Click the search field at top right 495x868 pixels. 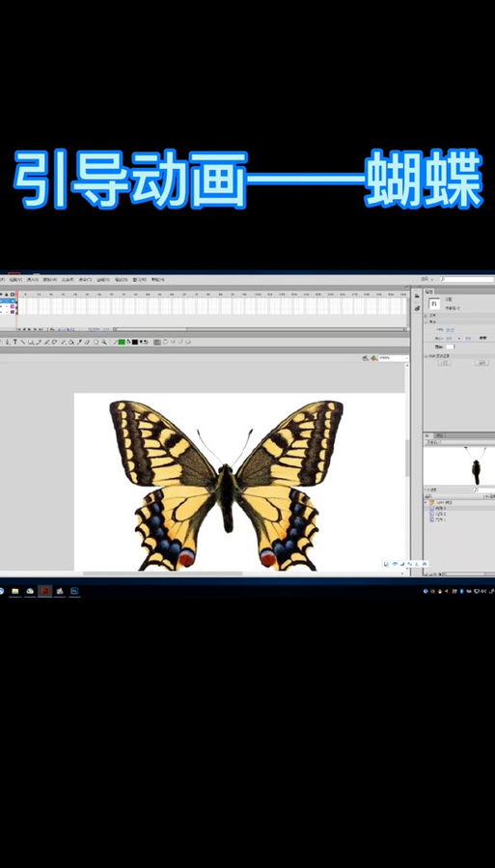tap(468, 280)
